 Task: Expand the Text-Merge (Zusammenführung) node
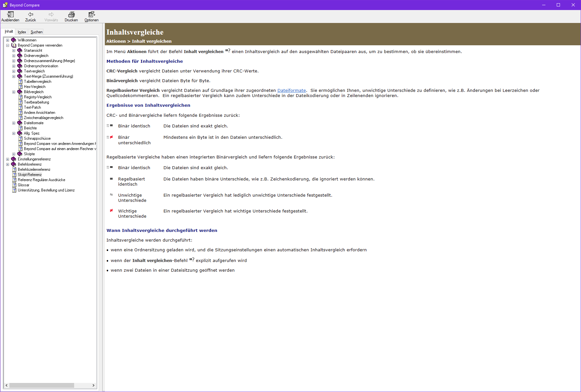tap(14, 77)
